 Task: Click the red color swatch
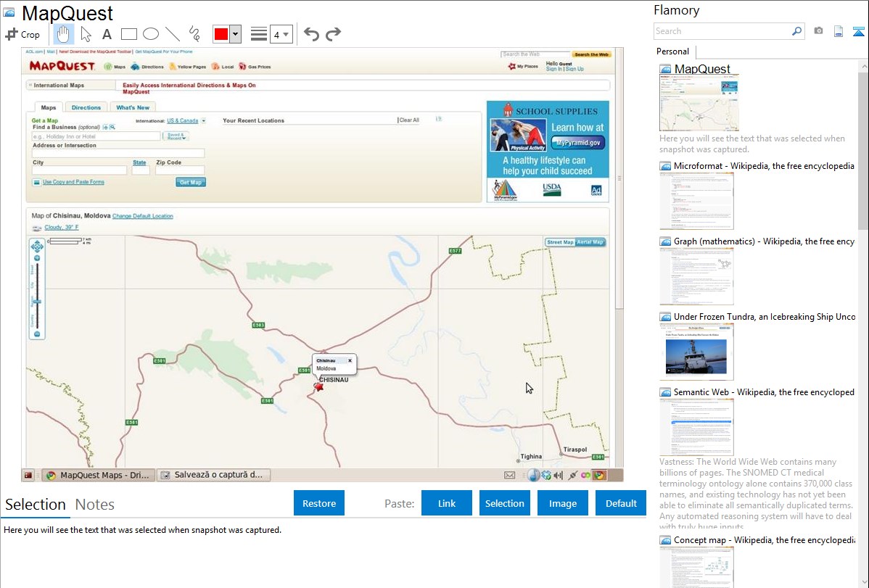tap(221, 34)
